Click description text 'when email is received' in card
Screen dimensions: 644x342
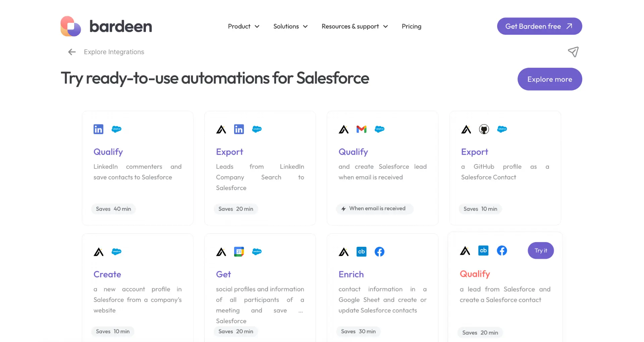click(x=371, y=177)
